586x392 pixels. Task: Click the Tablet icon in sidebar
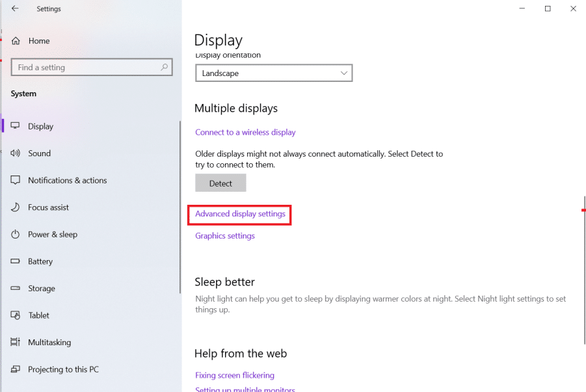click(x=15, y=315)
